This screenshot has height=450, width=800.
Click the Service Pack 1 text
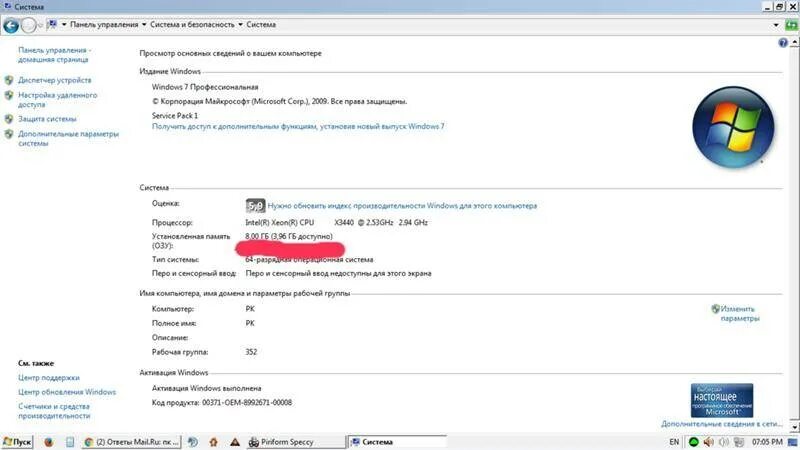point(174,115)
